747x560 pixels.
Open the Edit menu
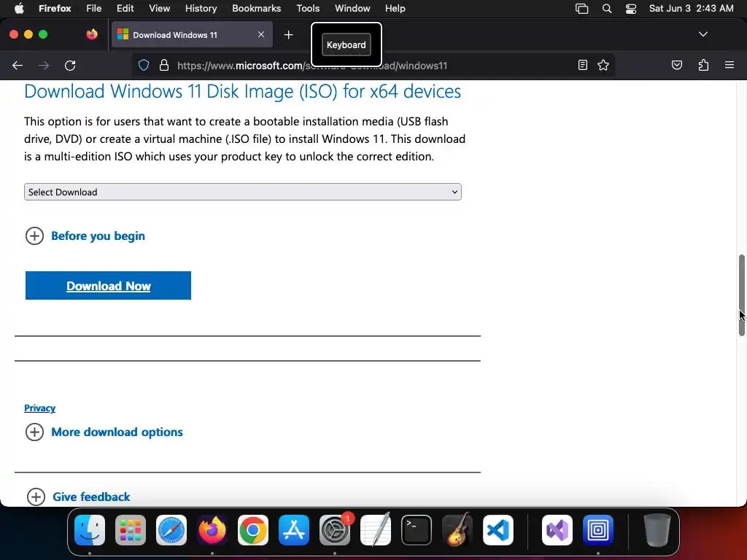125,9
